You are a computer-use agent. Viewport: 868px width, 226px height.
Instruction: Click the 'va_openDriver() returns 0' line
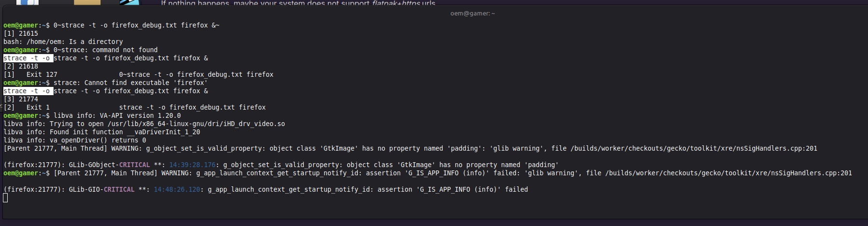coord(75,141)
